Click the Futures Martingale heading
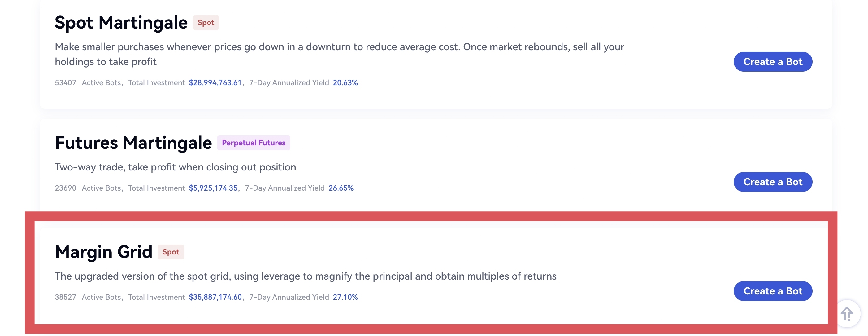This screenshot has height=336, width=868. point(133,143)
